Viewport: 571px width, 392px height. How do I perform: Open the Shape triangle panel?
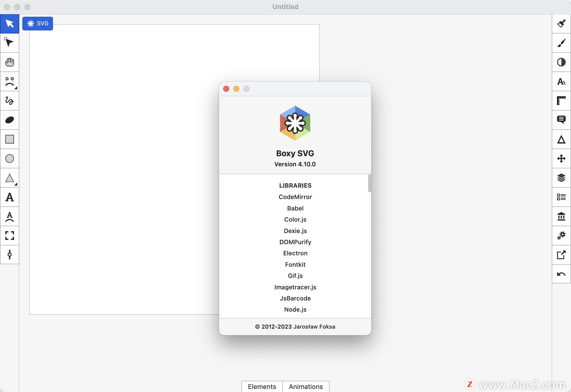point(561,139)
